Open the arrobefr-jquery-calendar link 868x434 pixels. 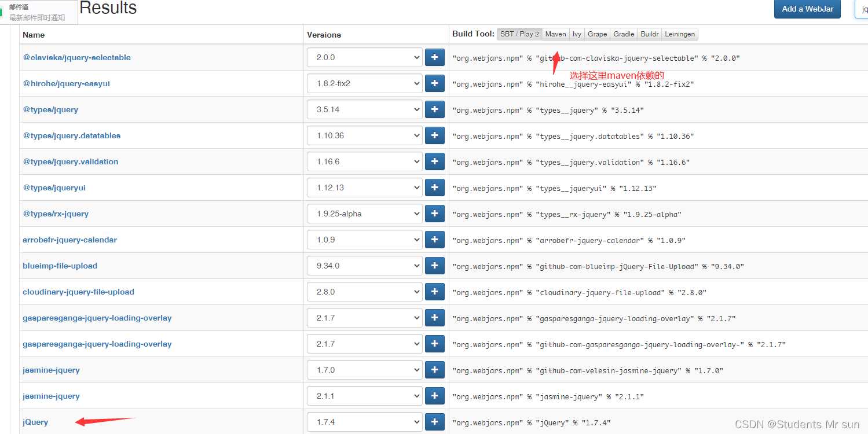click(x=70, y=240)
